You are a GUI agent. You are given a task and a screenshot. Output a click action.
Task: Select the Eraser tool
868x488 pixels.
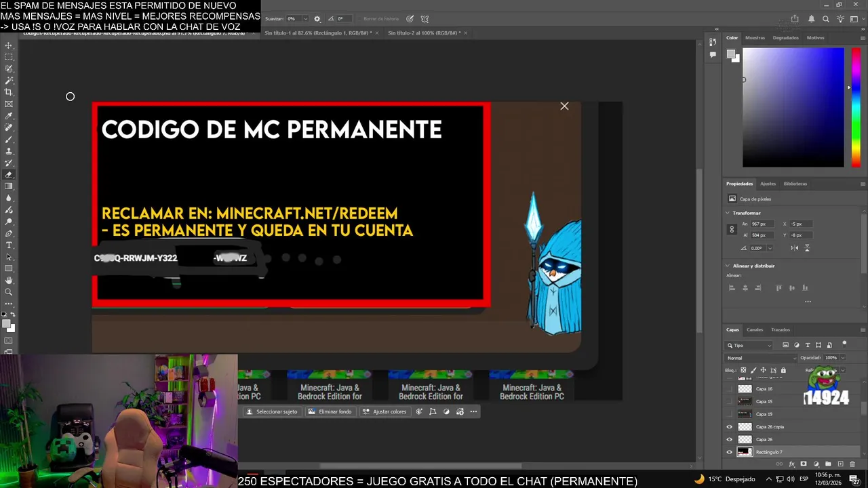9,175
